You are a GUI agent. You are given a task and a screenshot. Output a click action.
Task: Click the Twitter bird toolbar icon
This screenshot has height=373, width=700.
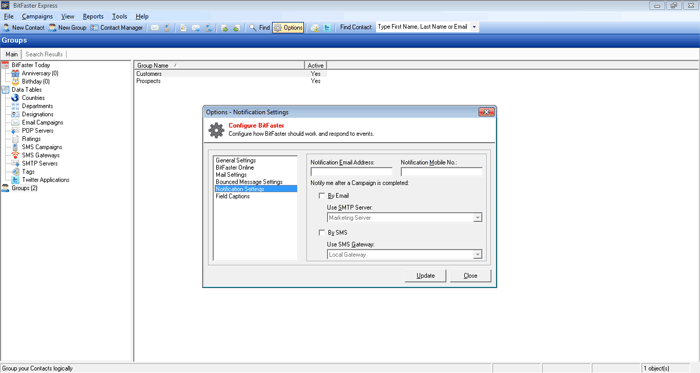click(x=327, y=28)
